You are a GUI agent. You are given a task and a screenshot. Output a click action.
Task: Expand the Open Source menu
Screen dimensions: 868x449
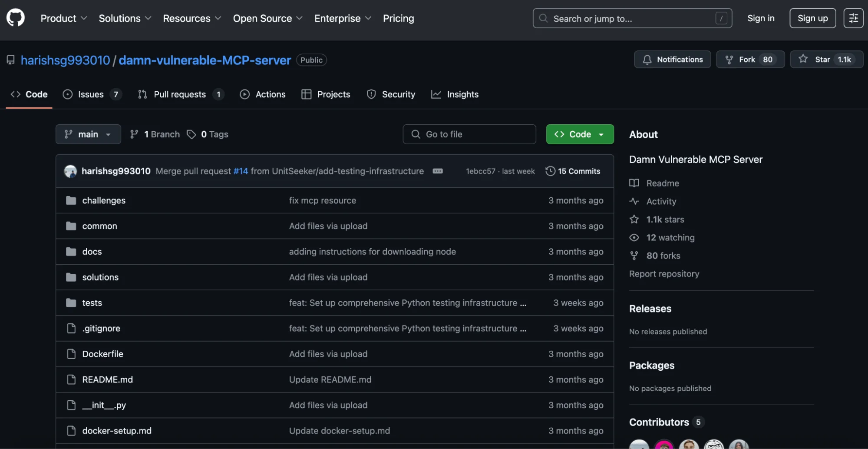(267, 18)
